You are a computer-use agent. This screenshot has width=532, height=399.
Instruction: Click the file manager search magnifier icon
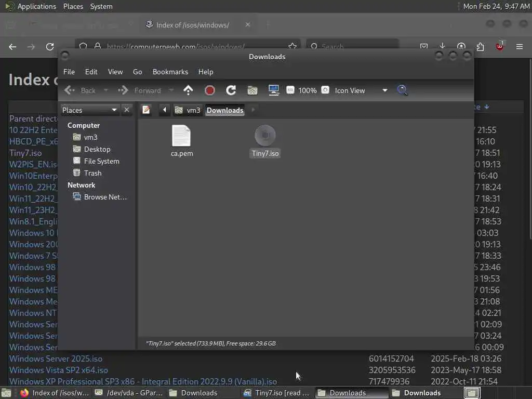[x=403, y=90]
